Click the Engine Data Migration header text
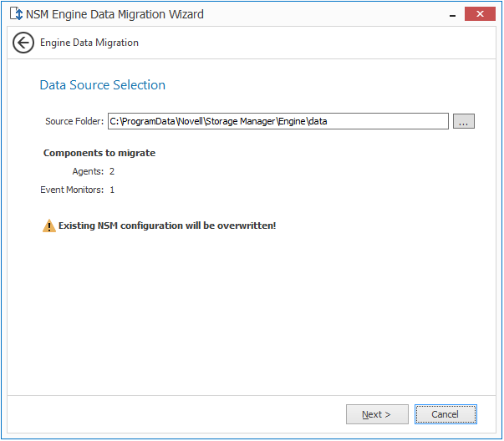Image resolution: width=504 pixels, height=441 pixels. pyautogui.click(x=89, y=43)
